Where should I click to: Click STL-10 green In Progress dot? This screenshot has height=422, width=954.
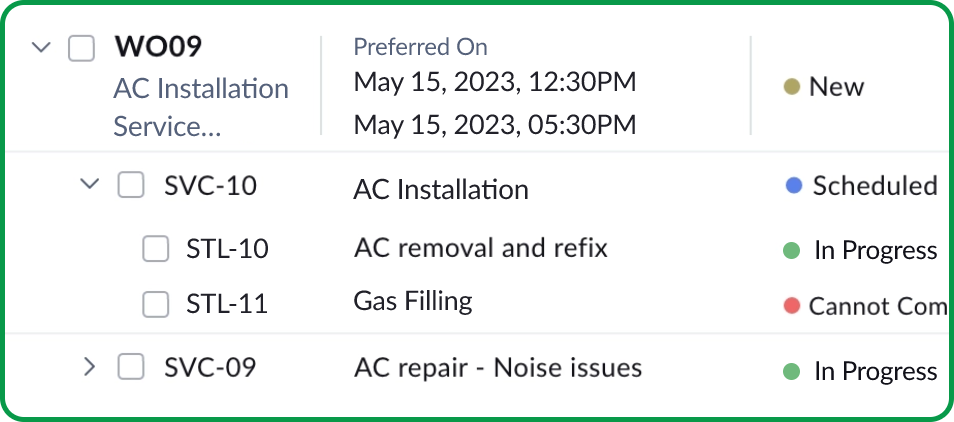pos(791,250)
